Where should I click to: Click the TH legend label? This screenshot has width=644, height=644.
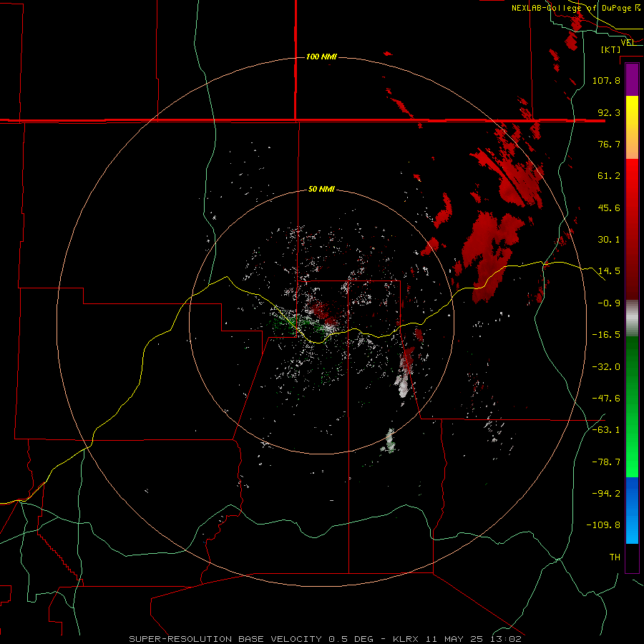coord(615,557)
